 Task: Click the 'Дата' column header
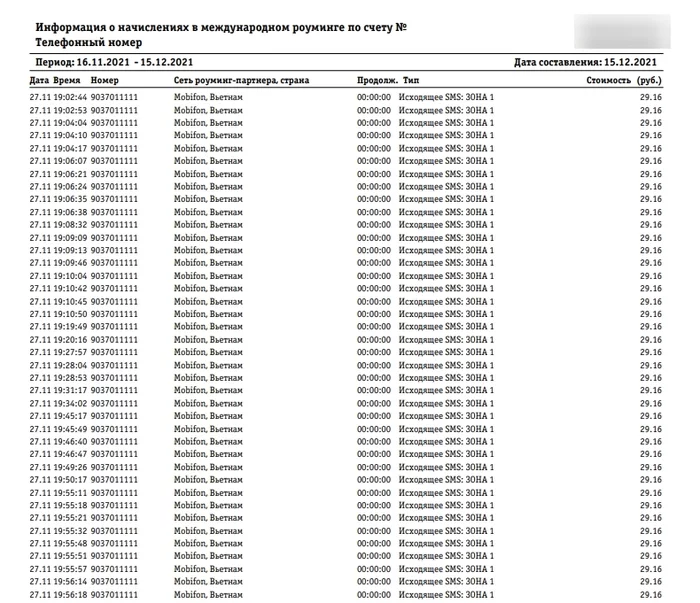point(39,80)
